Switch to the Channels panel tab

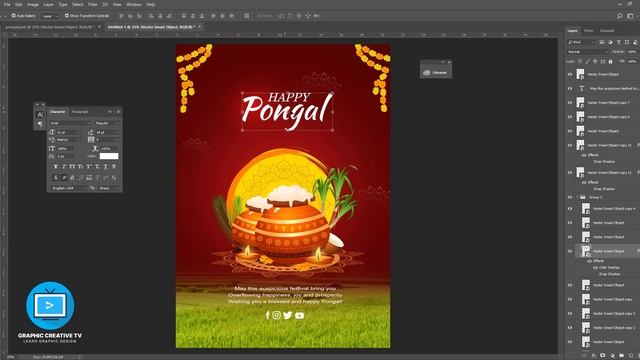[607, 31]
